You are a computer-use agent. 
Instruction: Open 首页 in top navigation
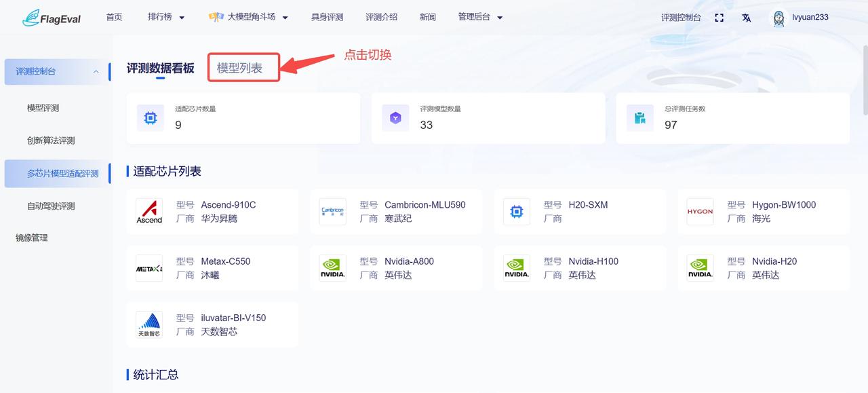[115, 17]
